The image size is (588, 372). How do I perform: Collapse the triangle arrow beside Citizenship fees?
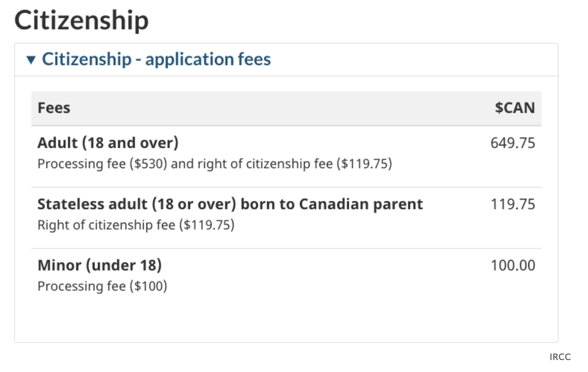31,60
